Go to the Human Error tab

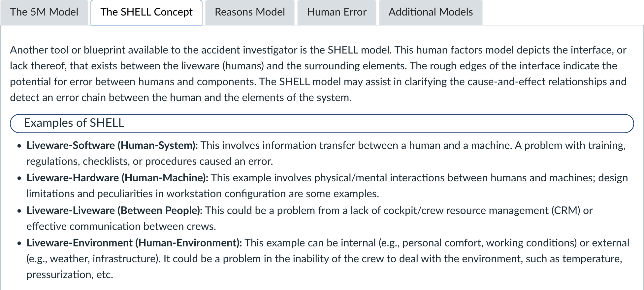[337, 12]
